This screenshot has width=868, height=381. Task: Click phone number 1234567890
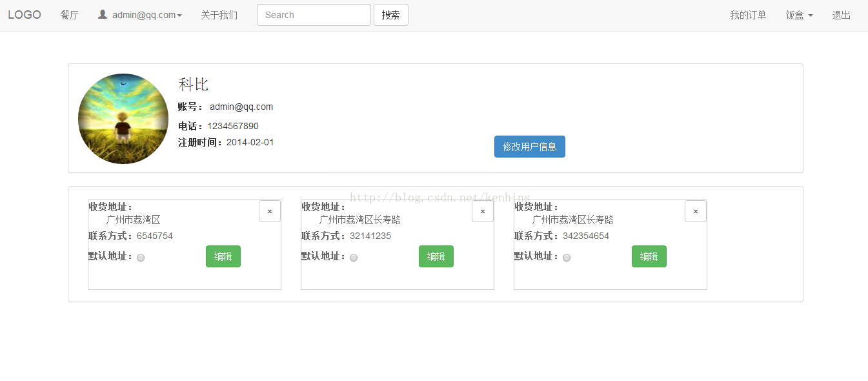pyautogui.click(x=233, y=126)
